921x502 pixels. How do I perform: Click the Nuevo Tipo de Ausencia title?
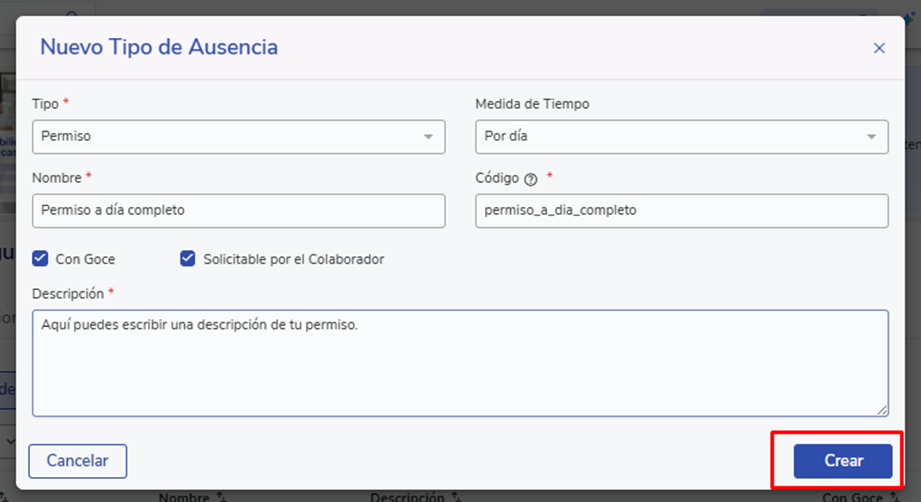tap(159, 47)
